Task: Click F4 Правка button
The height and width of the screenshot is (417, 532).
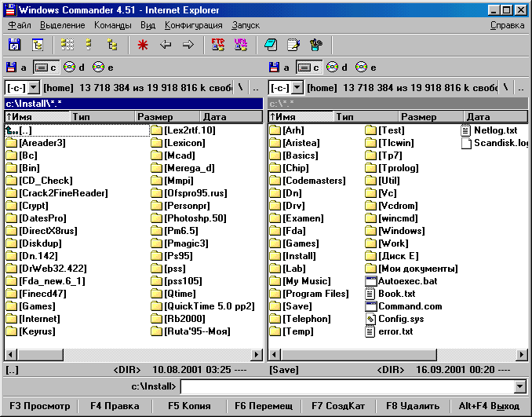Action: (x=115, y=406)
